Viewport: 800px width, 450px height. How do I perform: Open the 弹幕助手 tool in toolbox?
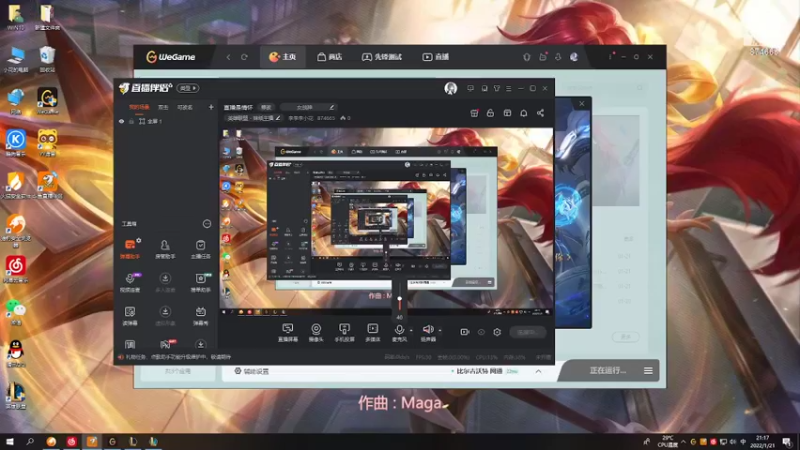[130, 248]
